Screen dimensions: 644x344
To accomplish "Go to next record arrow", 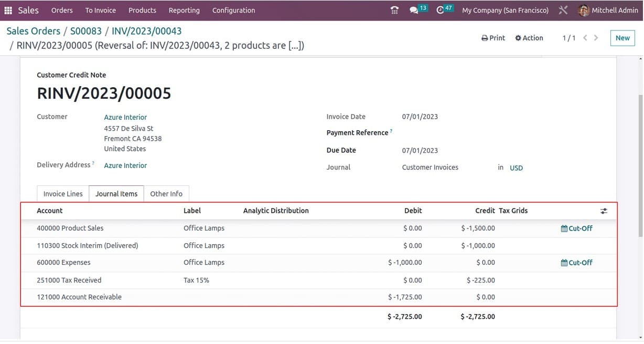I will coord(596,38).
